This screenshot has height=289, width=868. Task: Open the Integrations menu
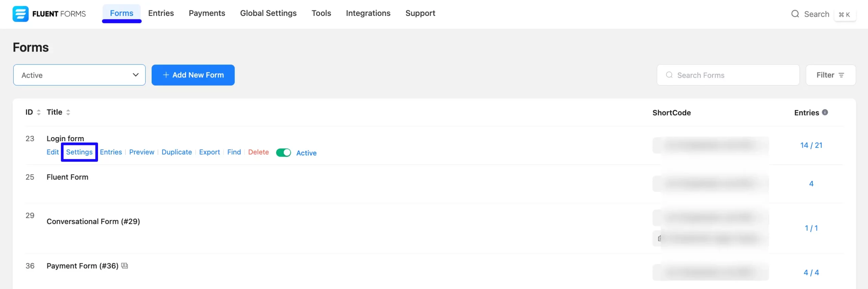368,13
